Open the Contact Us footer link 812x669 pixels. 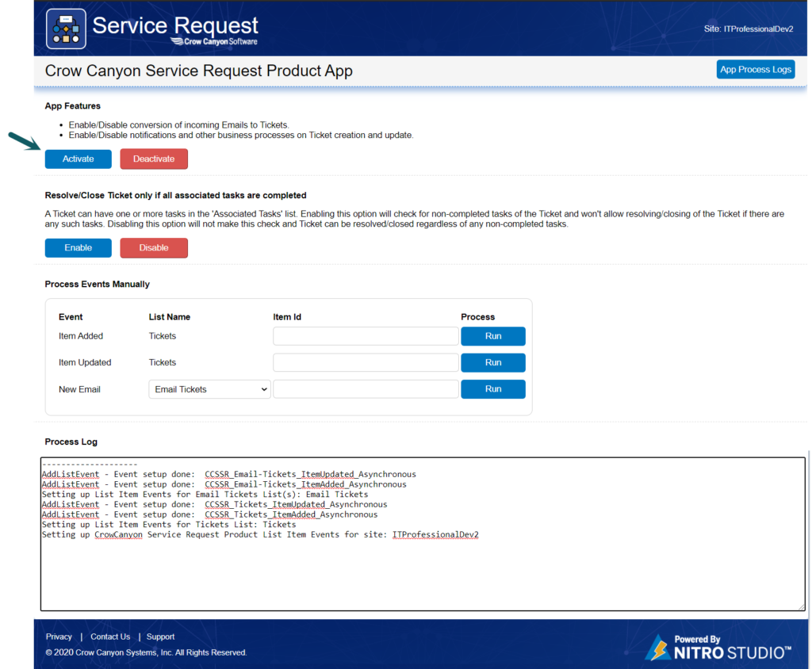pyautogui.click(x=110, y=637)
